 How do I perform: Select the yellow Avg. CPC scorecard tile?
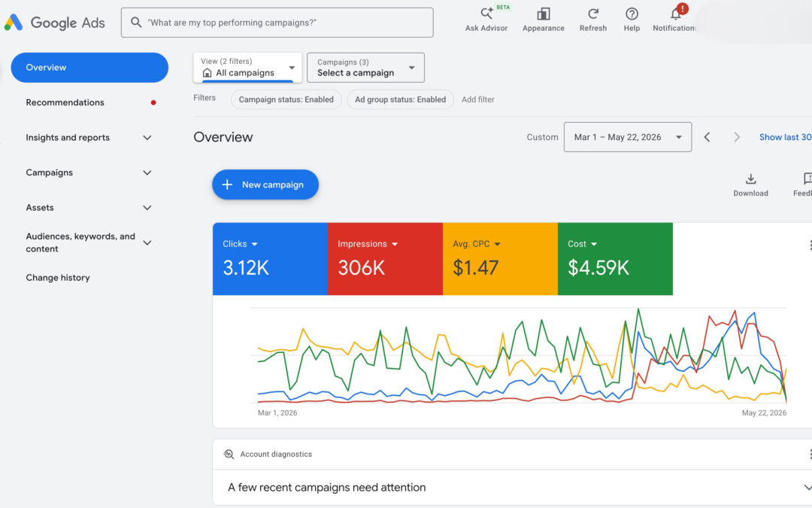(500, 259)
